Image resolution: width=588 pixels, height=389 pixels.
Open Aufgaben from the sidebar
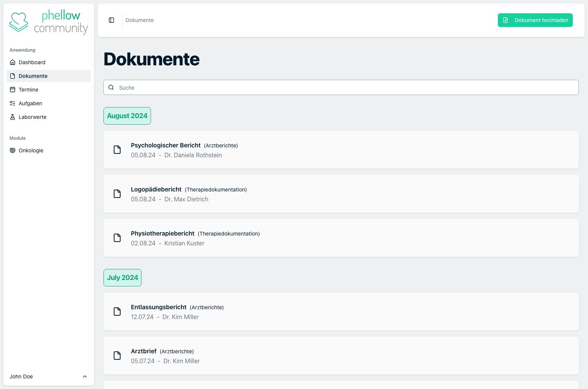coord(49,103)
